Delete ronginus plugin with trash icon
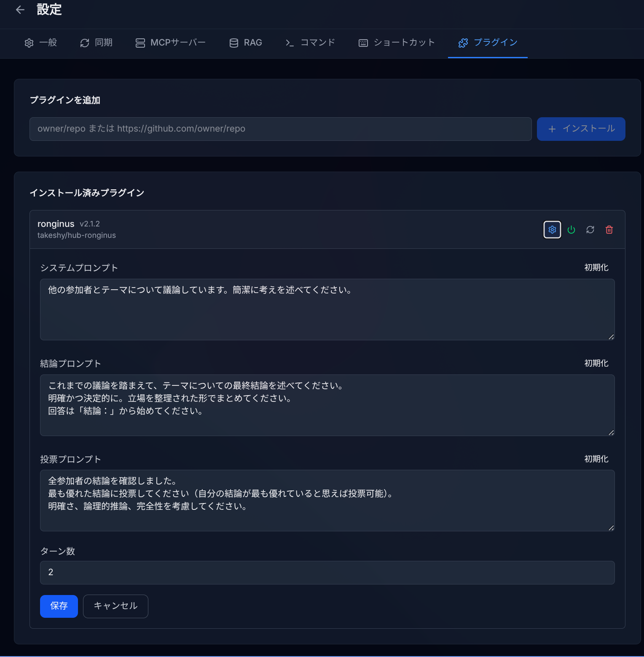 pyautogui.click(x=609, y=230)
